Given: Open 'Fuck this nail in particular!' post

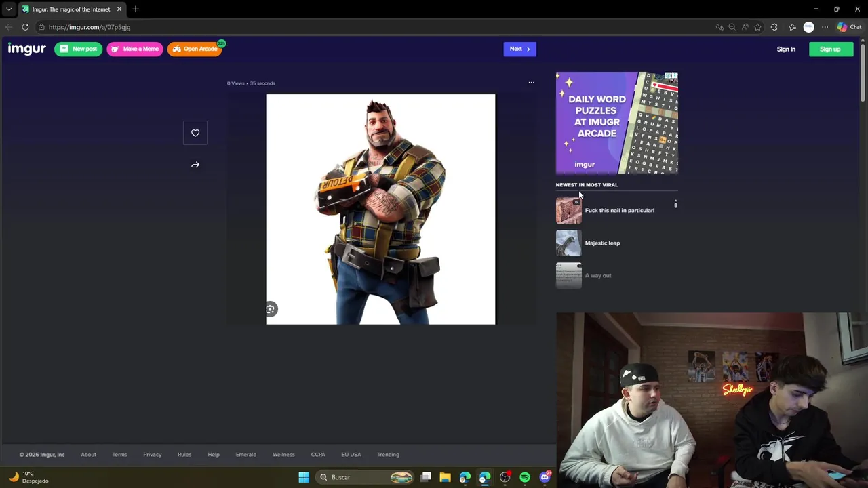Looking at the screenshot, I should (x=620, y=210).
